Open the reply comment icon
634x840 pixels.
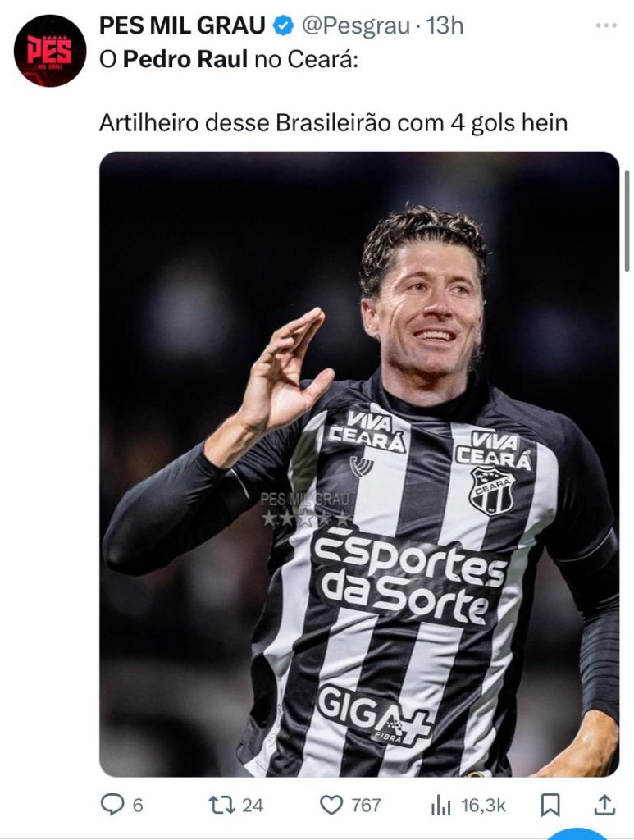click(112, 804)
